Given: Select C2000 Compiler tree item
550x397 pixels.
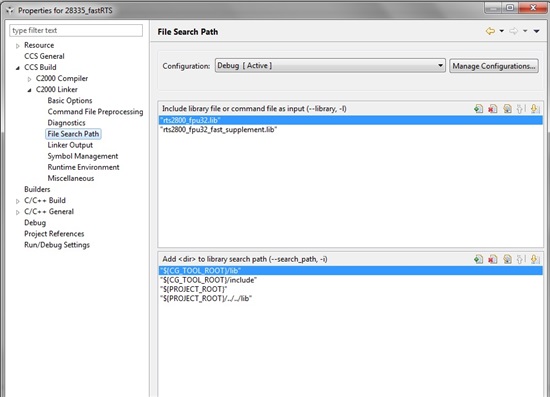Looking at the screenshot, I should tap(62, 79).
